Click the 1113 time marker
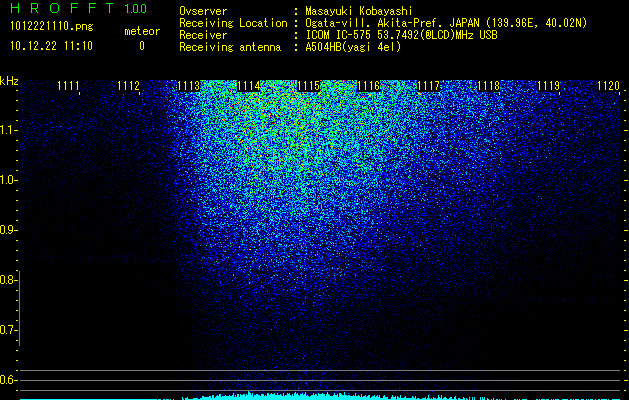The height and width of the screenshot is (400, 629). pos(189,86)
